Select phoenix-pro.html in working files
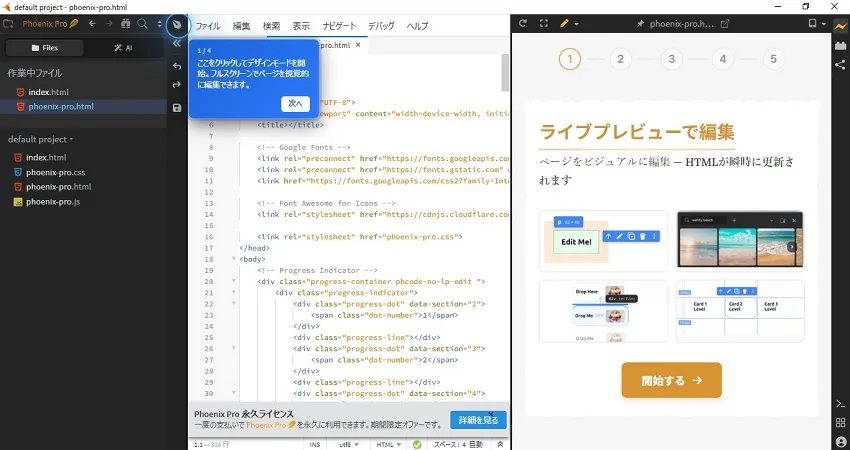Image resolution: width=850 pixels, height=450 pixels. (x=83, y=107)
